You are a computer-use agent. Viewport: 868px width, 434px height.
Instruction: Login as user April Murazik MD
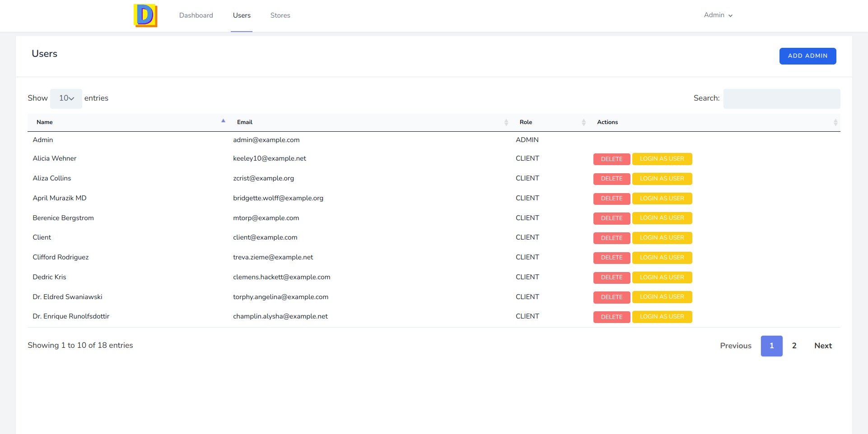(x=662, y=199)
